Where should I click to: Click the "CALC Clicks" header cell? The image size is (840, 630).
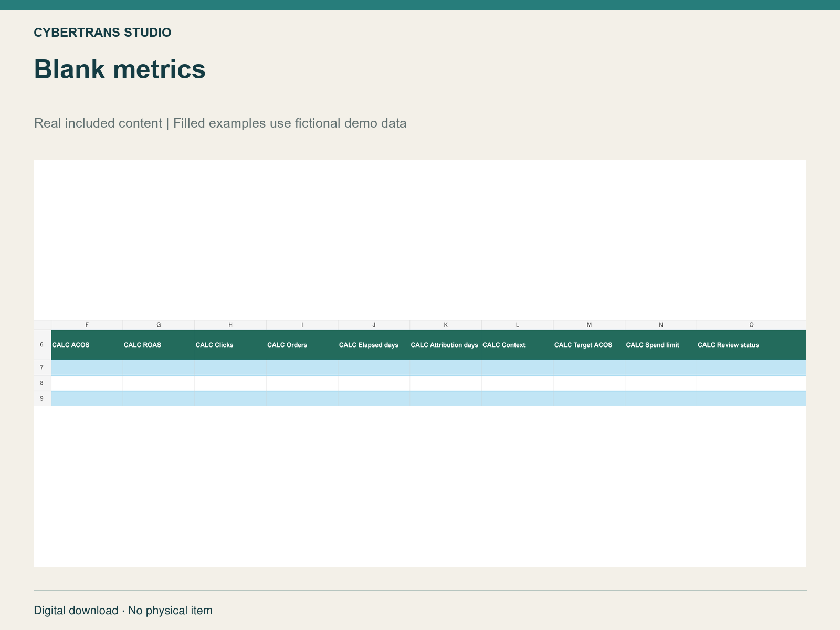tap(230, 345)
